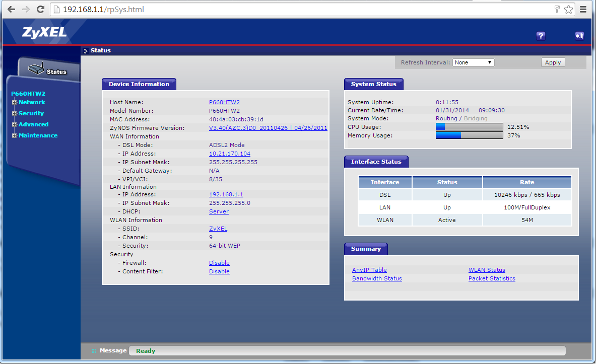Expand the Network menu tree

tap(15, 103)
